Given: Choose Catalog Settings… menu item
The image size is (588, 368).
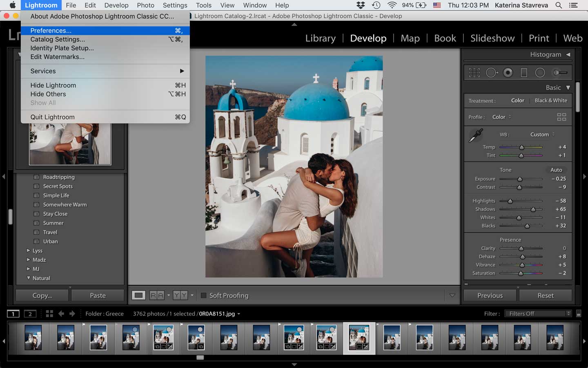Looking at the screenshot, I should [105, 39].
